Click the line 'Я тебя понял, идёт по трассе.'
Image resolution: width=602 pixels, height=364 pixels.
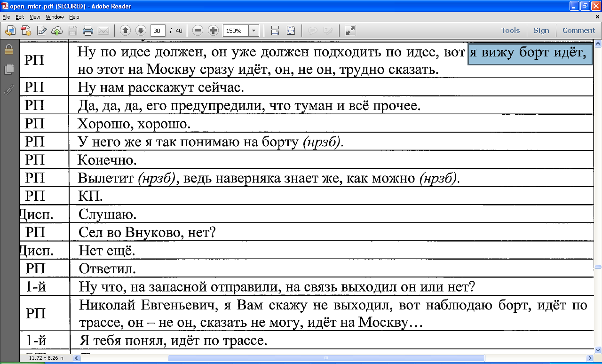click(x=173, y=340)
